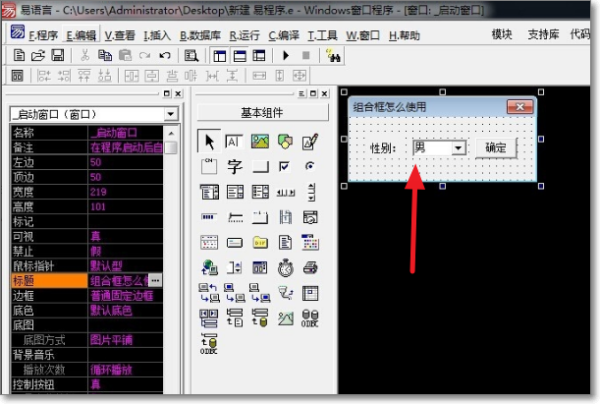Open the B.数据库 menu
600x404 pixels.
200,36
